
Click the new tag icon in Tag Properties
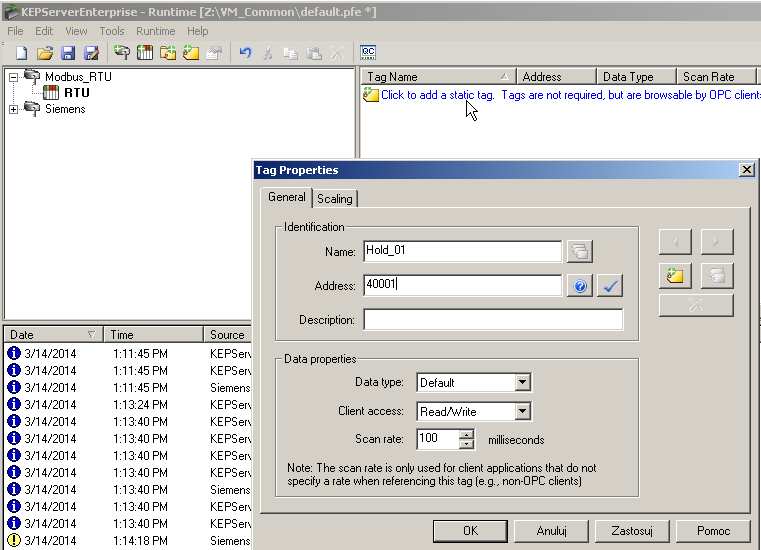click(675, 276)
